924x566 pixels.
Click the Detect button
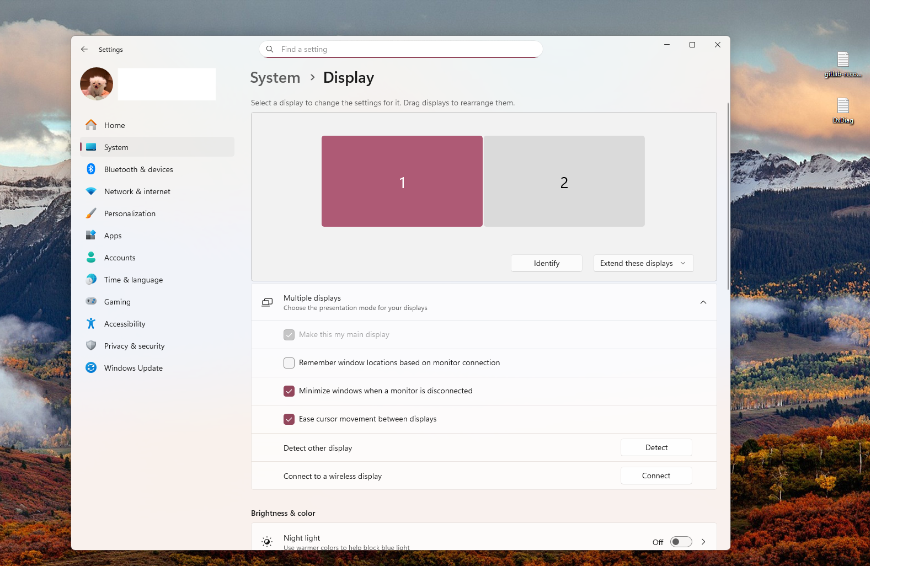coord(656,447)
